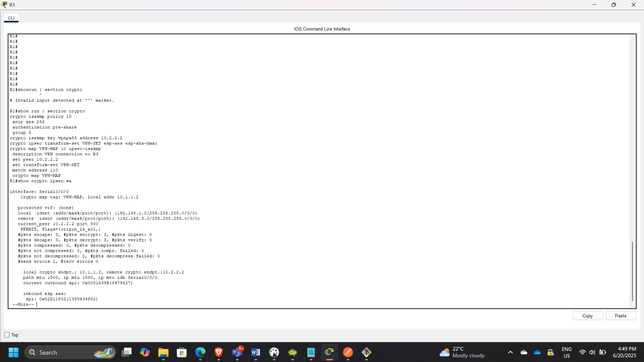The height and width of the screenshot is (362, 644).
Task: Click the Paste button
Action: tap(621, 316)
